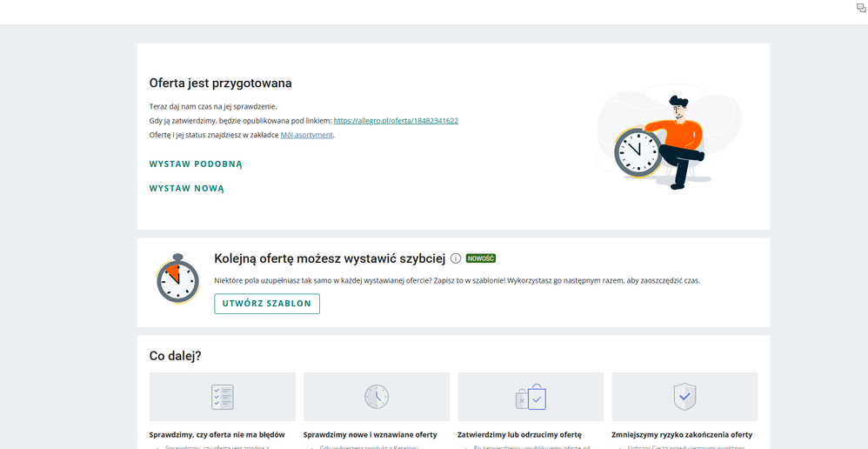Click Zatwierdzimy lub odrzucimy ofertę title
The width and height of the screenshot is (868, 449).
(x=519, y=434)
